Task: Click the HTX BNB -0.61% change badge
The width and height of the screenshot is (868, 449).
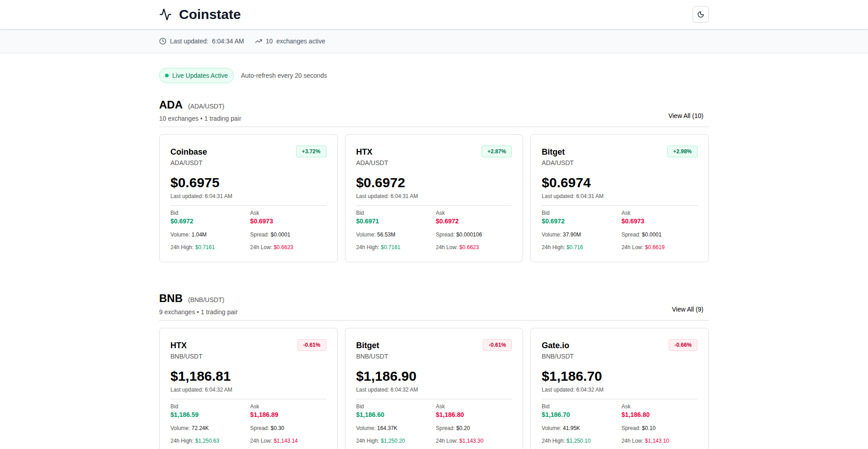Action: [x=311, y=345]
